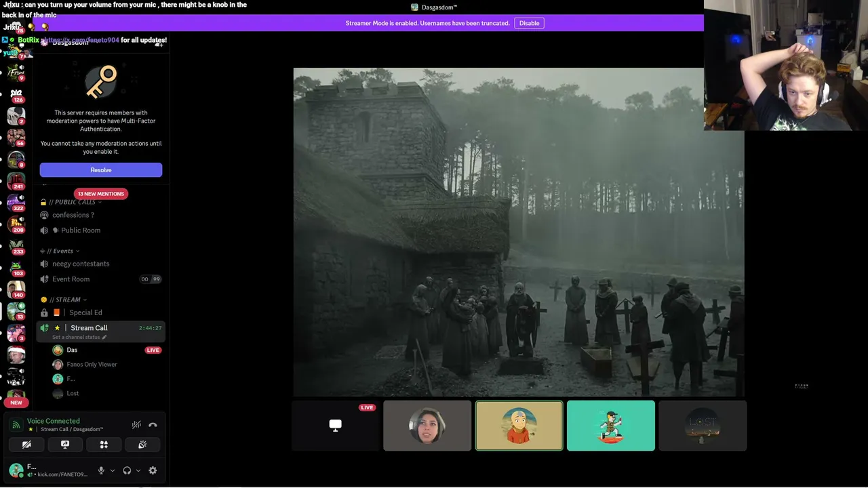Screen dimensions: 868x488
Task: Join the Public Room voice channel
Action: pos(101,230)
